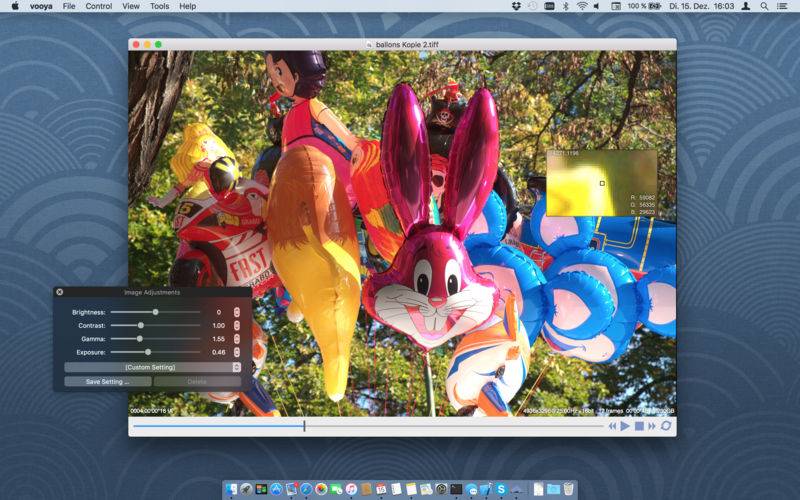This screenshot has height=500, width=800.
Task: Open Notes from the Dock
Action: [x=411, y=489]
